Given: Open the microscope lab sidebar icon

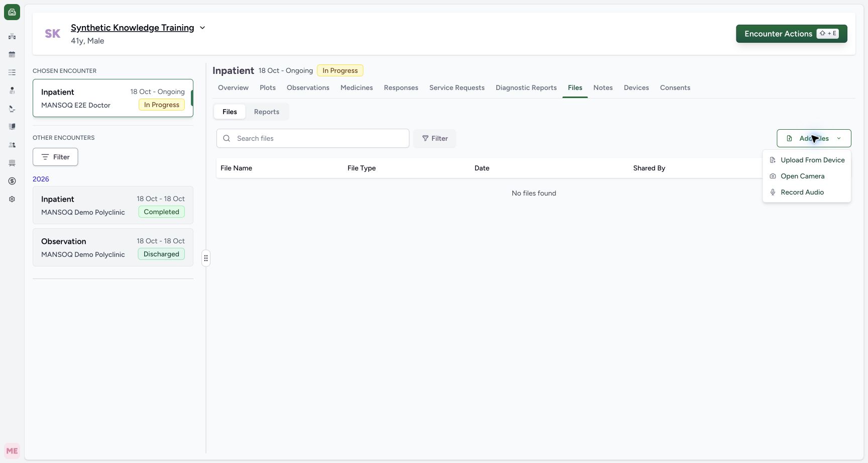Looking at the screenshot, I should click(12, 109).
